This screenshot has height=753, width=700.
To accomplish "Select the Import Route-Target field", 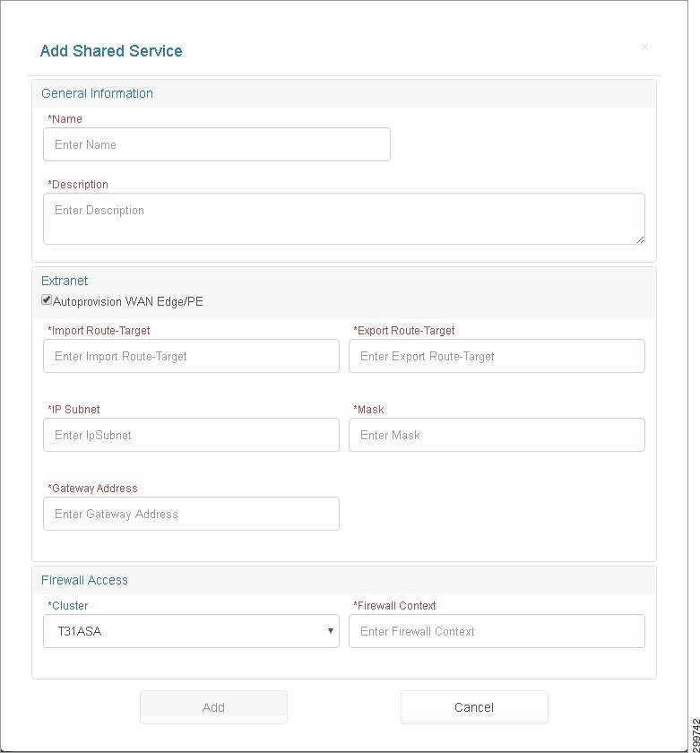I will 191,357.
